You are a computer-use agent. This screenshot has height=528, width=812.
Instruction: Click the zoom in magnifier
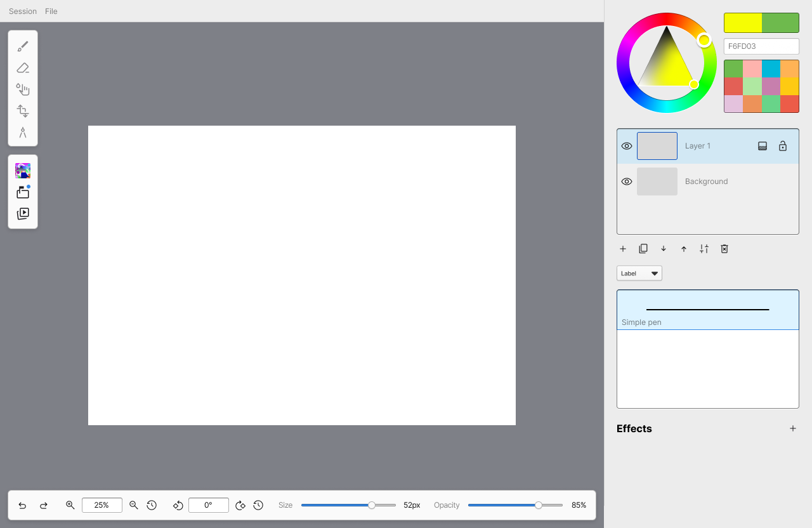[70, 505]
